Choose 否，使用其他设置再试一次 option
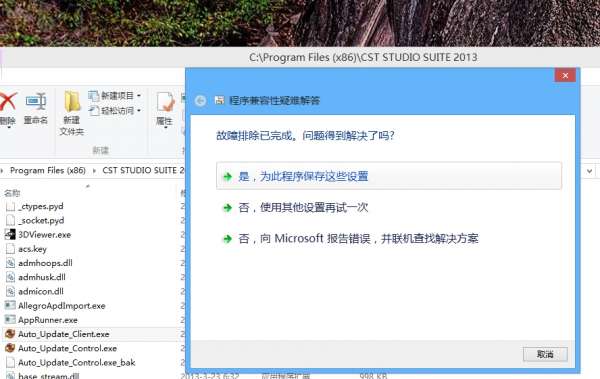600x379 pixels. 295,207
